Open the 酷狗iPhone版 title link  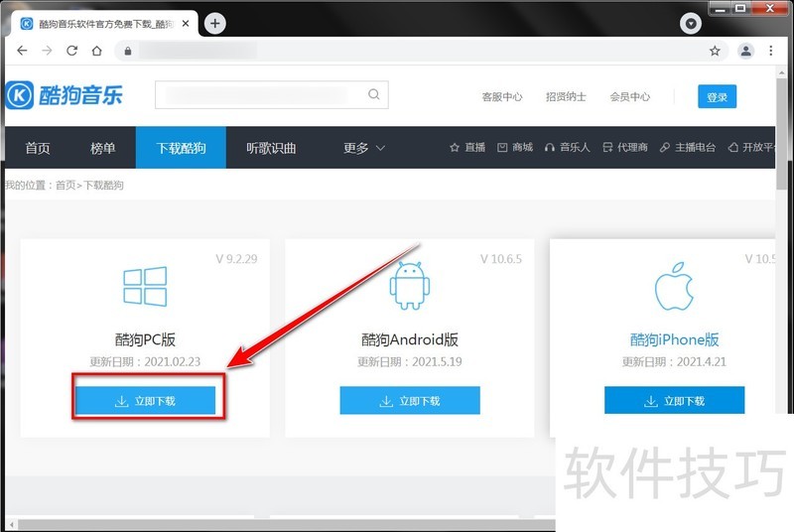[x=674, y=339]
